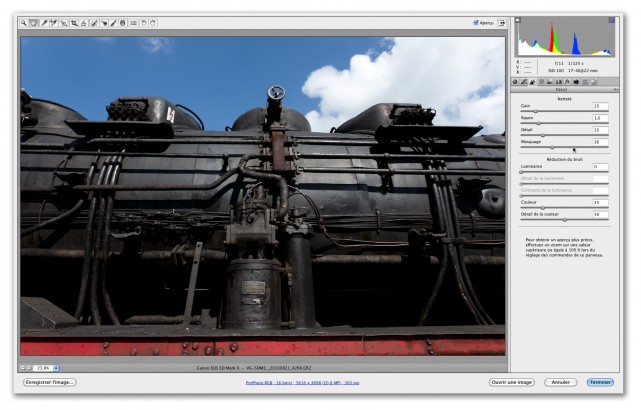Click the Annuler button
The image size is (641, 410).
point(560,382)
